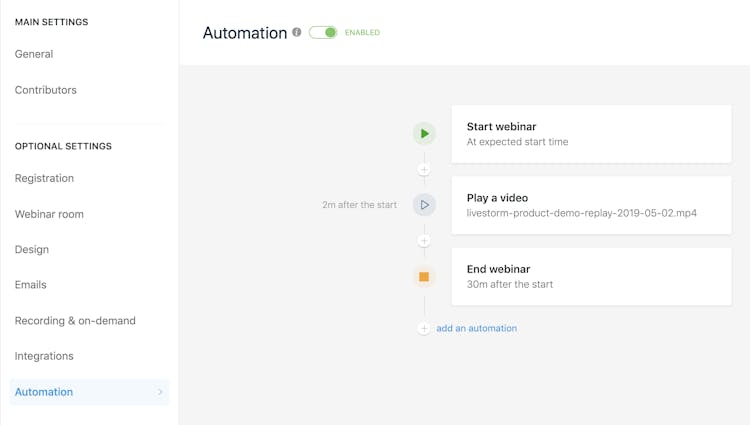
Task: Click plus icon below Play a video step
Action: pyautogui.click(x=424, y=241)
